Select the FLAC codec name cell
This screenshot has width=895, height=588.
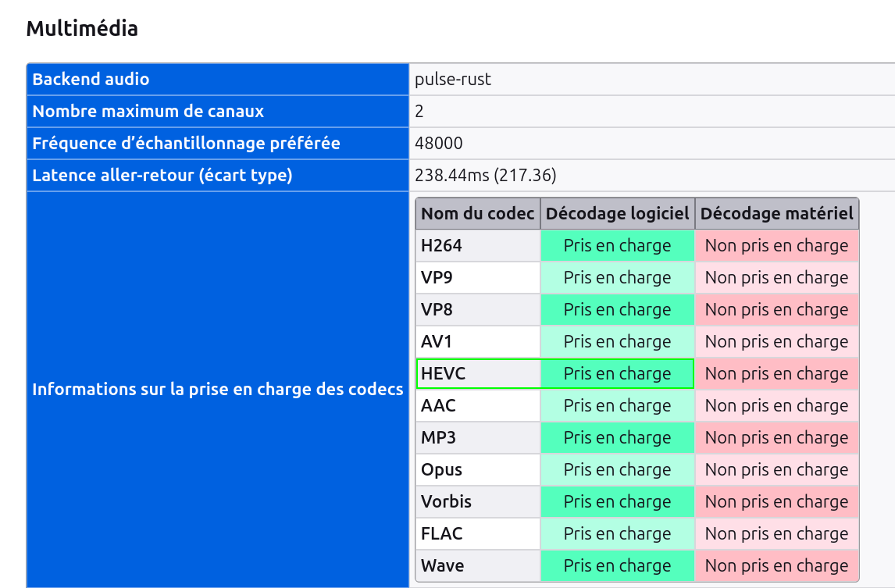[478, 533]
